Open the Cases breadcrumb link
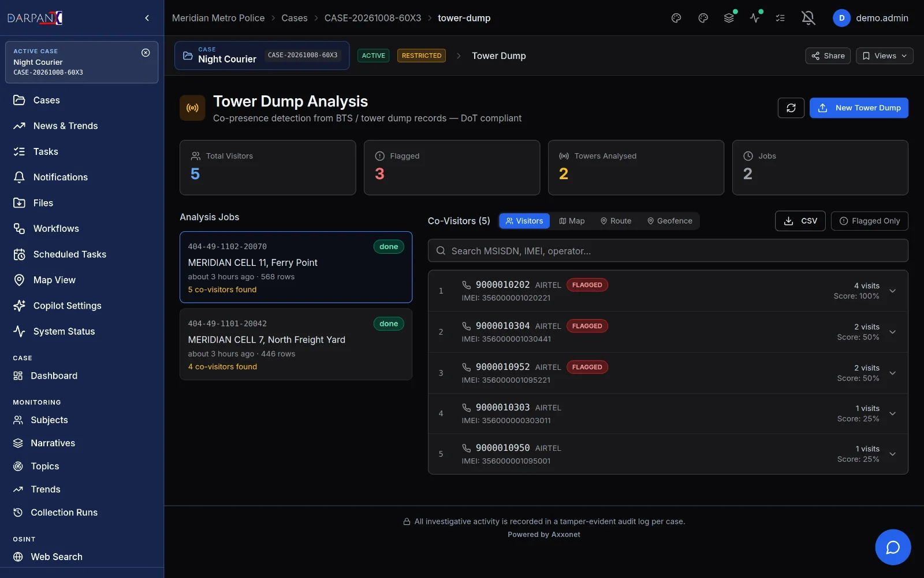 point(295,18)
